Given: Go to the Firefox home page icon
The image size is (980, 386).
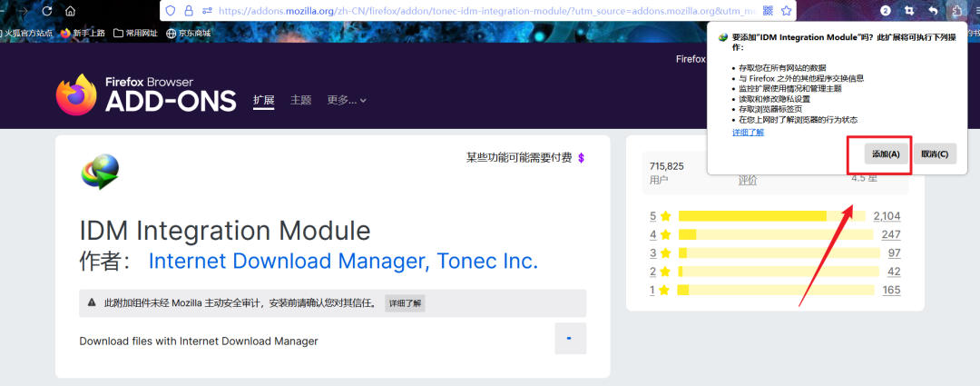Looking at the screenshot, I should [71, 11].
